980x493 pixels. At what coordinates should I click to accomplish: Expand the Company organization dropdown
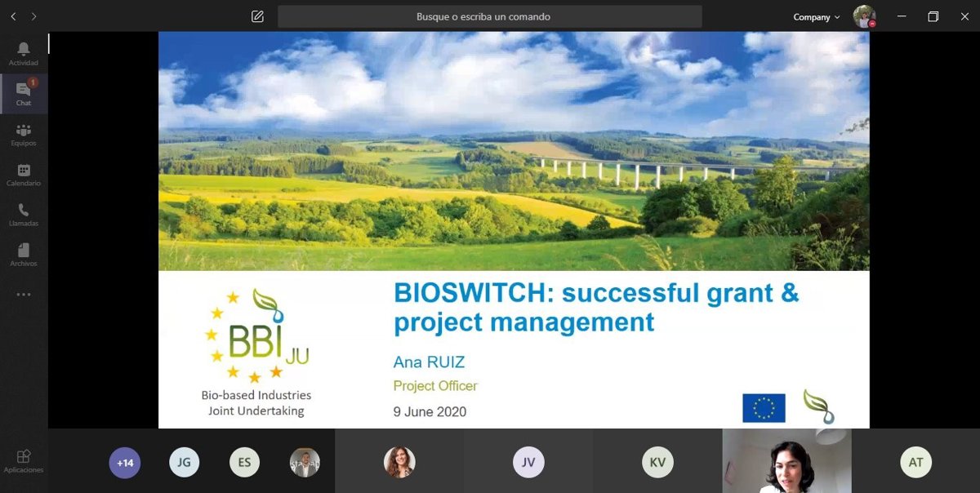(816, 17)
